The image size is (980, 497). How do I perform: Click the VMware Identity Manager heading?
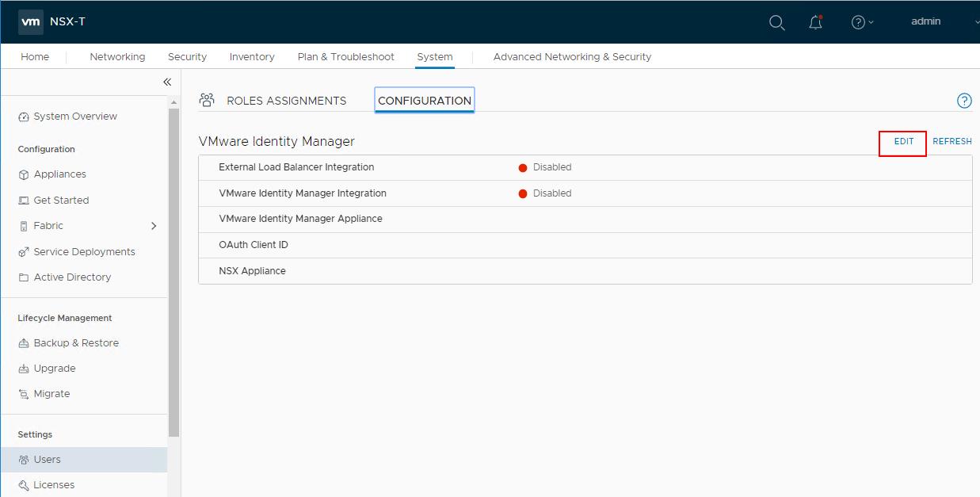pyautogui.click(x=276, y=141)
